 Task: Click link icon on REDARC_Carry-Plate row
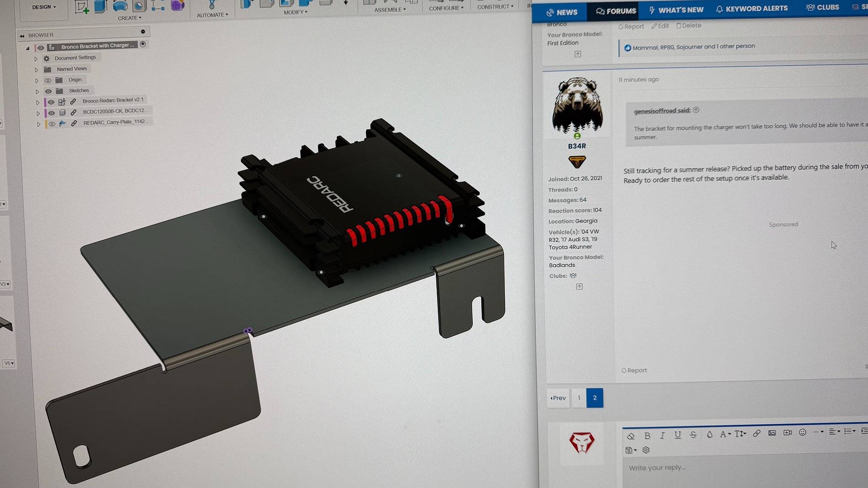tap(74, 123)
